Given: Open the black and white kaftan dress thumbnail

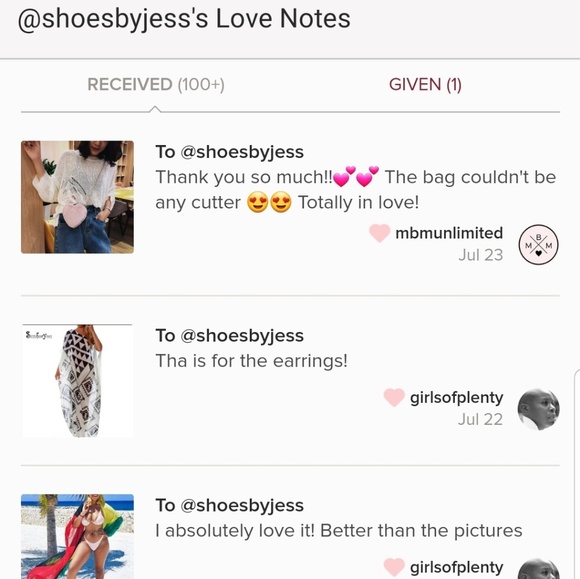Looking at the screenshot, I should point(77,381).
